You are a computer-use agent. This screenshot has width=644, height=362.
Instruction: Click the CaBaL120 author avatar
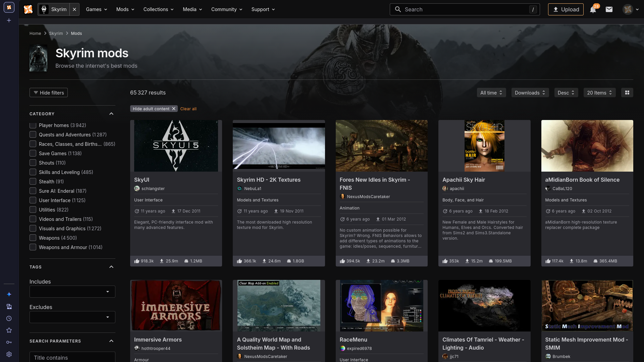point(548,189)
